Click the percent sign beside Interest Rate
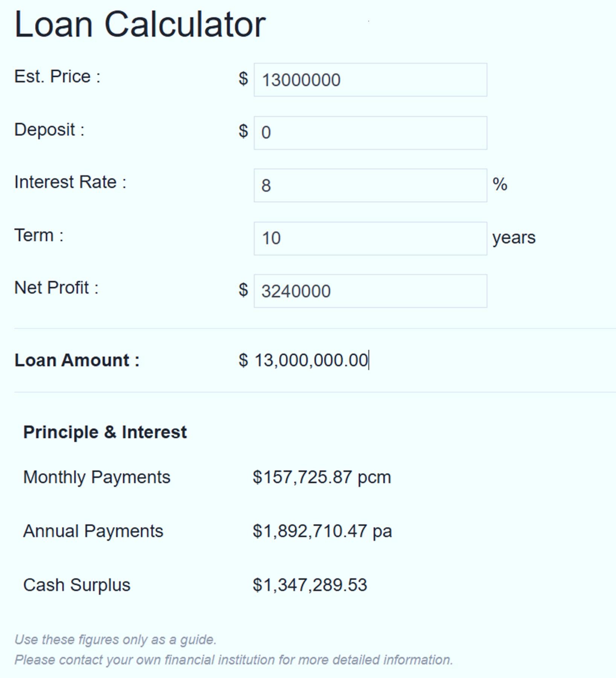 point(500,185)
